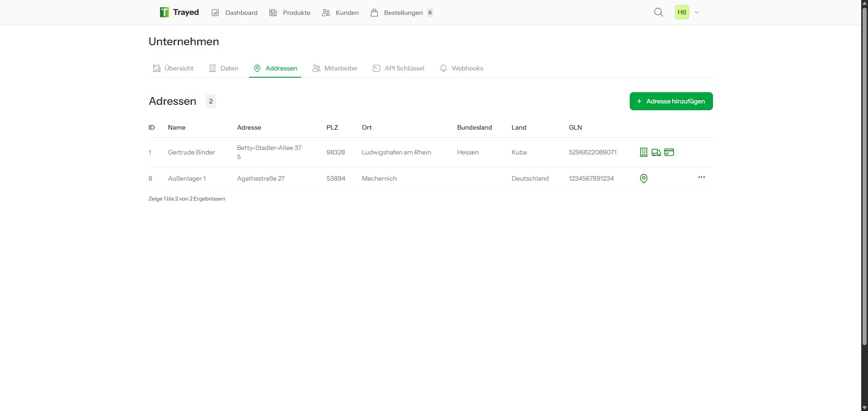Open search by clicking the magnifier icon
The image size is (868, 411).
[x=659, y=12]
